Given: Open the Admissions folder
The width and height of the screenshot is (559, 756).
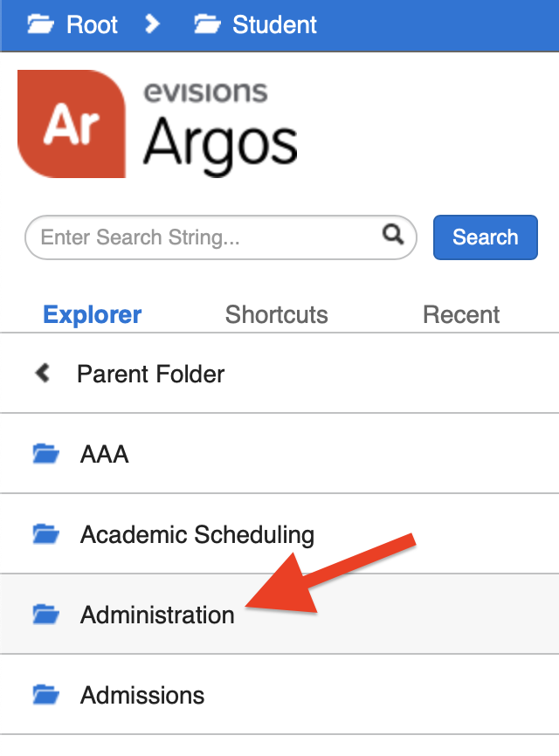Looking at the screenshot, I should (x=141, y=694).
